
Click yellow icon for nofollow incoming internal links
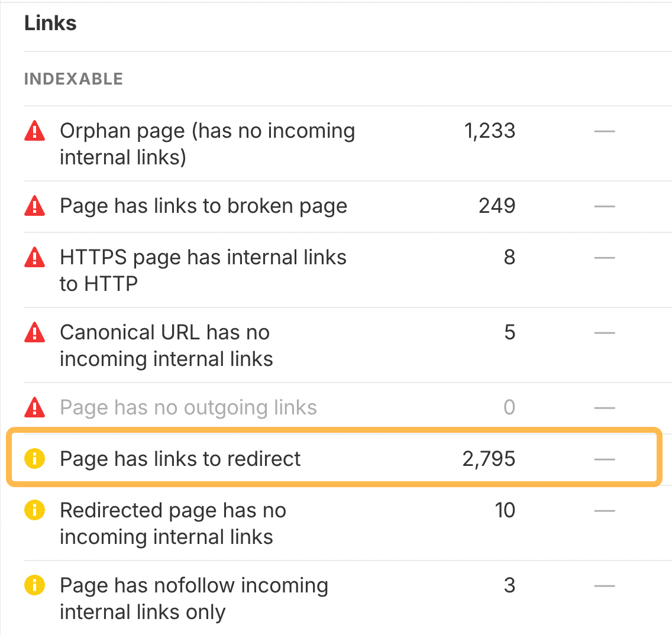(35, 585)
